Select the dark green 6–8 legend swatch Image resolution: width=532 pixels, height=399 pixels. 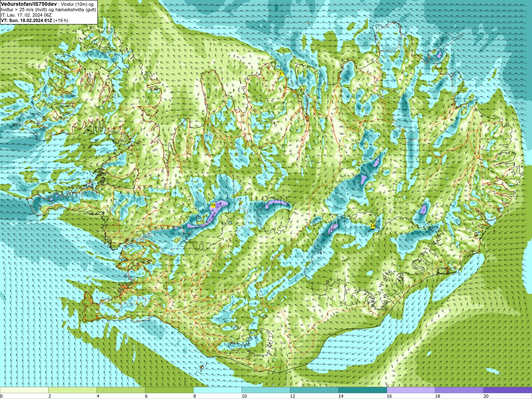[169, 390]
